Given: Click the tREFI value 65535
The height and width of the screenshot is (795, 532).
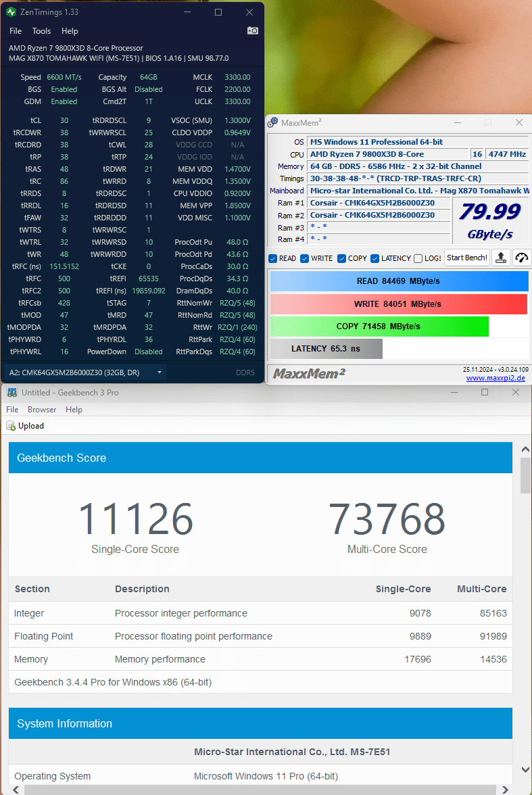Looking at the screenshot, I should point(149,279).
